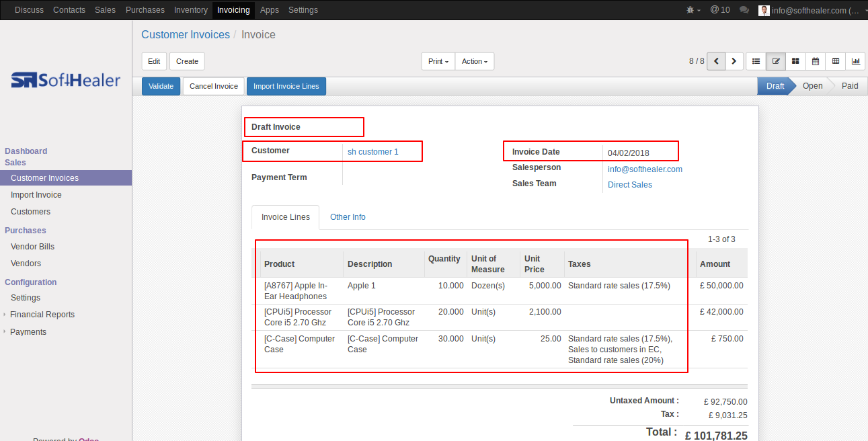Open the Inventory menu
Viewport: 868px width, 441px height.
coord(191,10)
